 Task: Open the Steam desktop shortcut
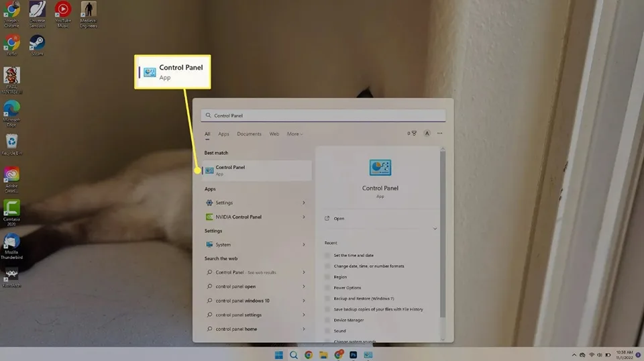pyautogui.click(x=37, y=45)
